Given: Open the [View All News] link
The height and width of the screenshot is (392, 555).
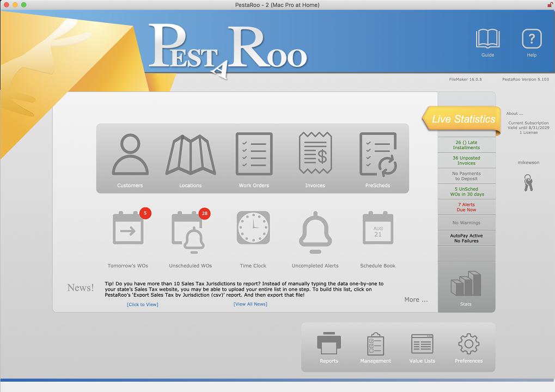Looking at the screenshot, I should [250, 304].
